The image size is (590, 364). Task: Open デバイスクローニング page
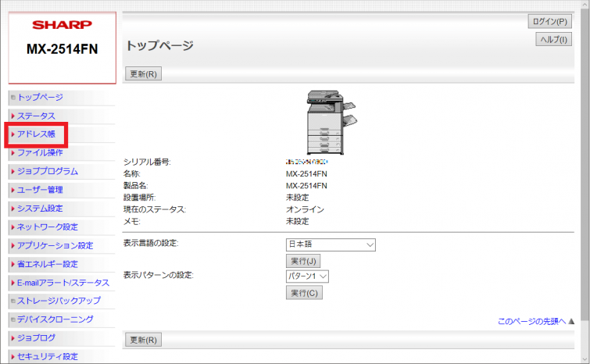tap(55, 319)
